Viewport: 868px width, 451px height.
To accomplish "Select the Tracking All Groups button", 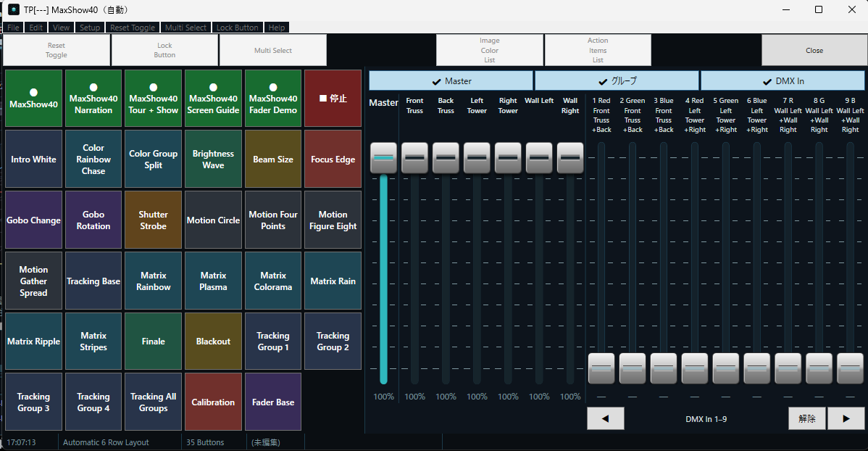I will point(154,402).
